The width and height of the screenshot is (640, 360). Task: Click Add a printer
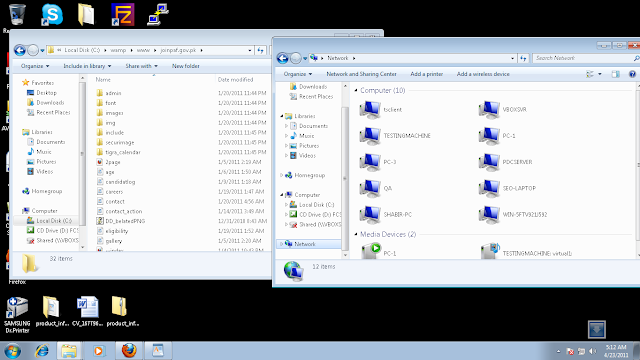pos(427,74)
